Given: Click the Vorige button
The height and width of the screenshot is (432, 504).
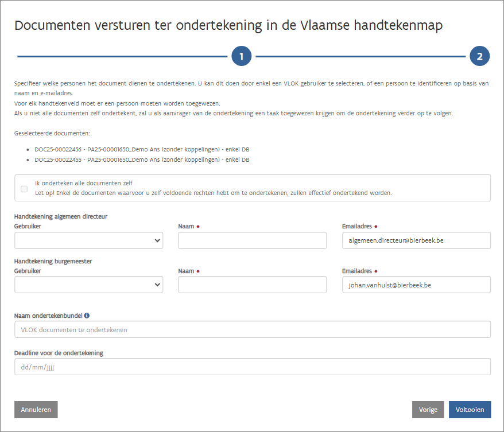Looking at the screenshot, I should point(428,410).
